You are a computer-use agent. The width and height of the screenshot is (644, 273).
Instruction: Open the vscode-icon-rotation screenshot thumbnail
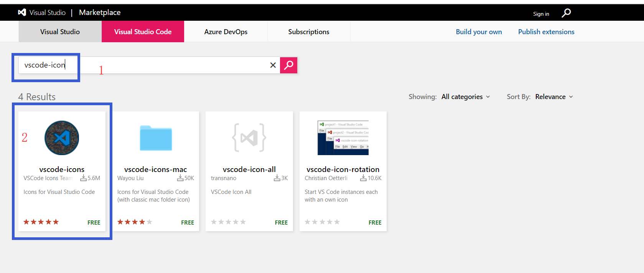pos(343,138)
